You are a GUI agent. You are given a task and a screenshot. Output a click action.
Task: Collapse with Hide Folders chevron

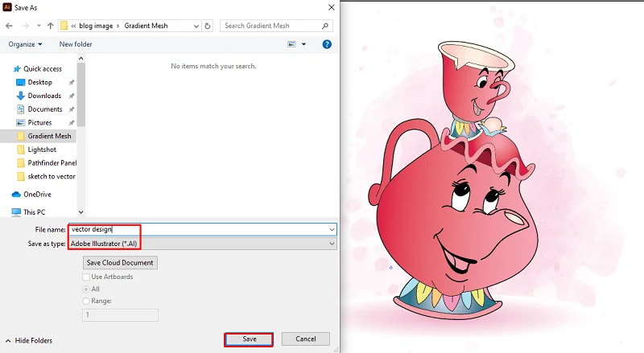click(8, 341)
